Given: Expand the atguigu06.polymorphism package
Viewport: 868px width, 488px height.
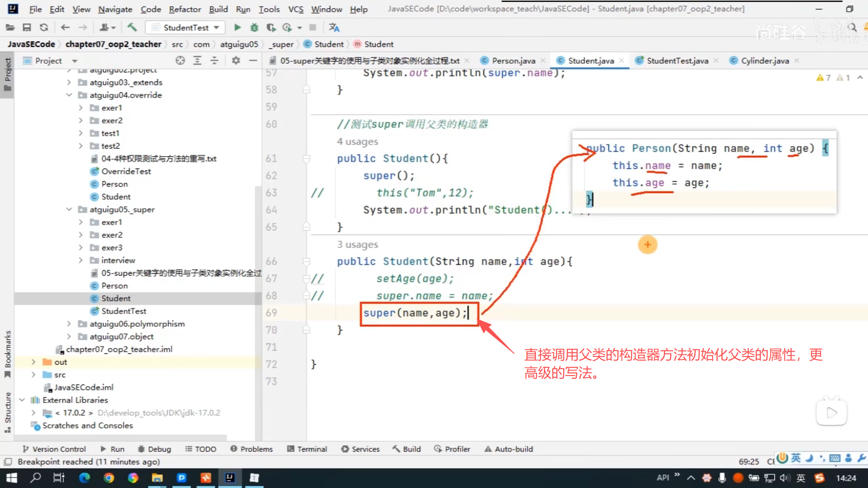Looking at the screenshot, I should click(69, 324).
